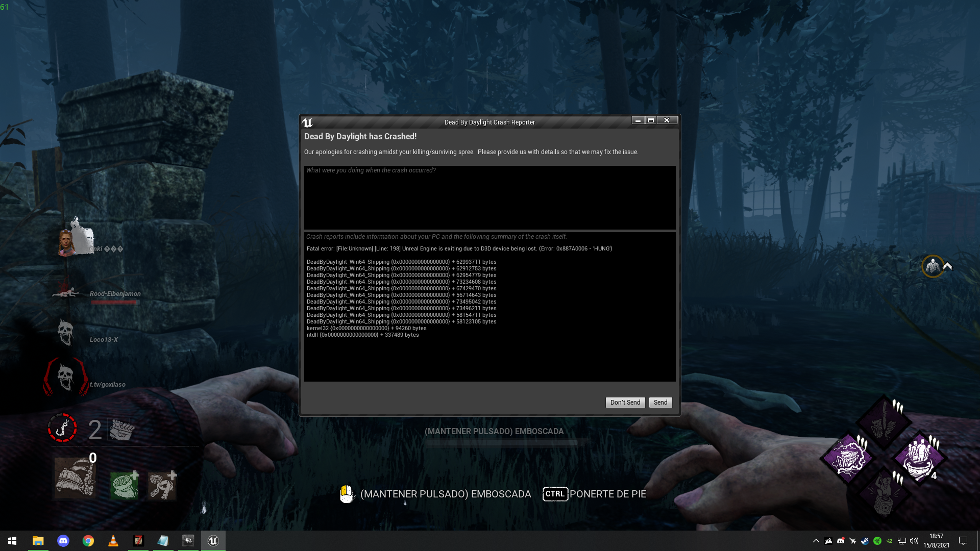Open Razer tray icon
Screen dimensions: 980x551
877,541
